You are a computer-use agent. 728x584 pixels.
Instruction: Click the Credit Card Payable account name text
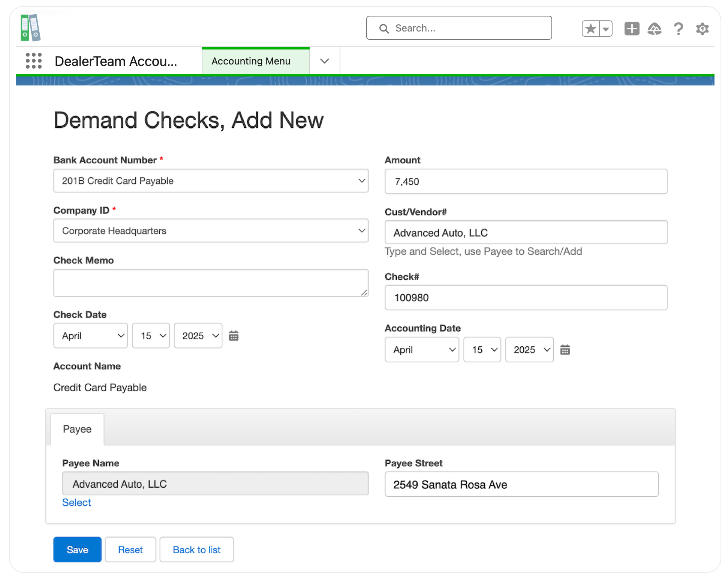coord(100,388)
